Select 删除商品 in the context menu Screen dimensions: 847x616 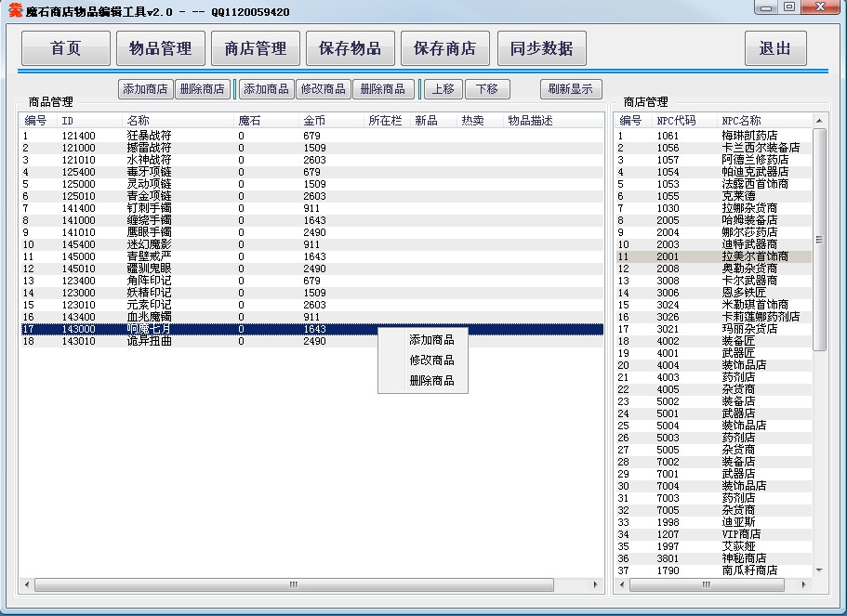pyautogui.click(x=431, y=381)
